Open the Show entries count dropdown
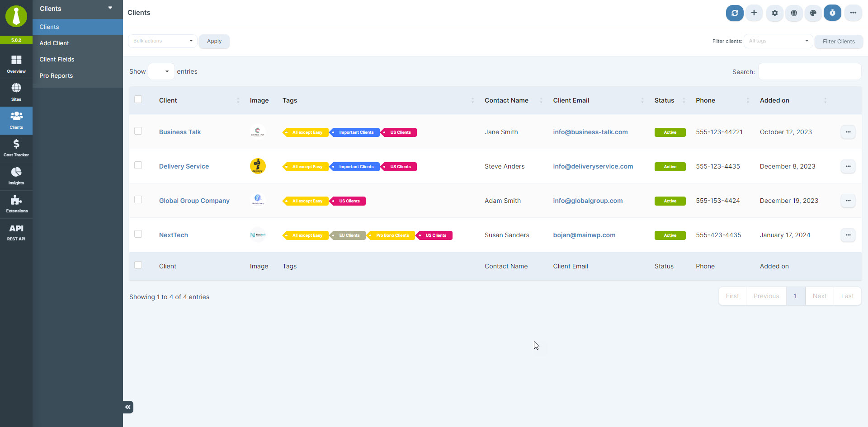Screen dimensions: 868x427 pyautogui.click(x=161, y=71)
